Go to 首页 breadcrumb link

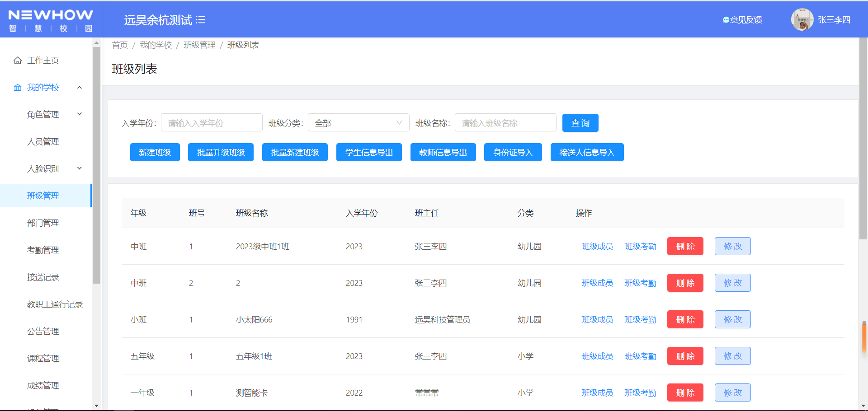coord(120,45)
